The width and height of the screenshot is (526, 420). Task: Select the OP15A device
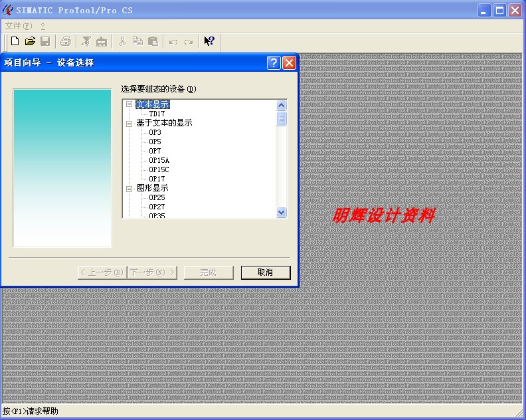pos(159,160)
